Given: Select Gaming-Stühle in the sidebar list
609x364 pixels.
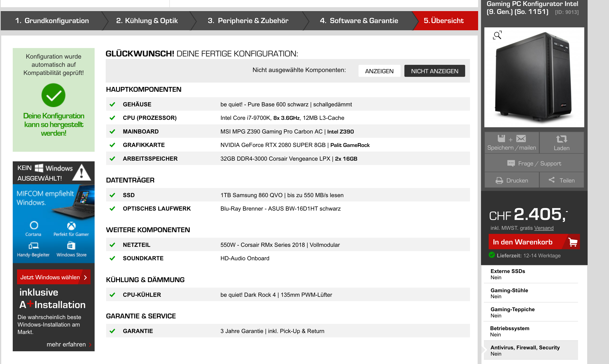Looking at the screenshot, I should [x=531, y=293].
